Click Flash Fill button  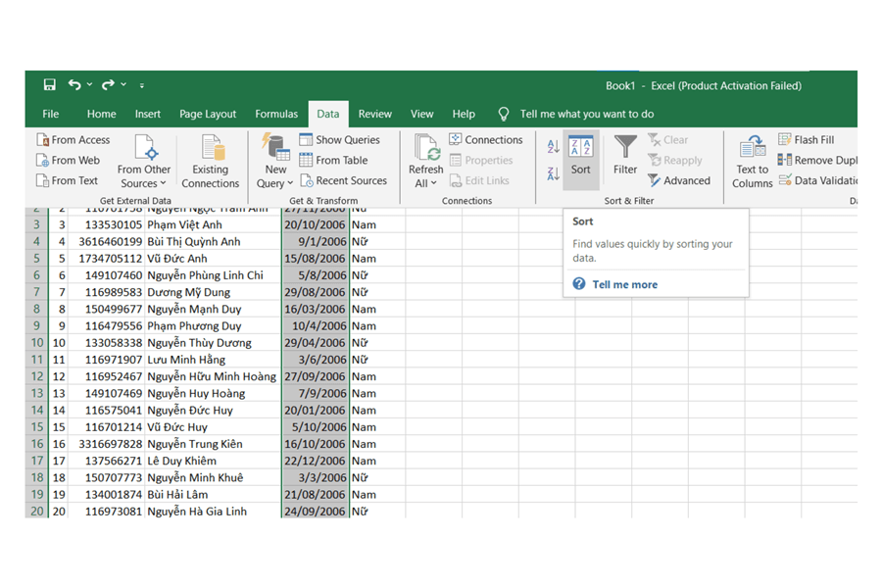[x=807, y=139]
